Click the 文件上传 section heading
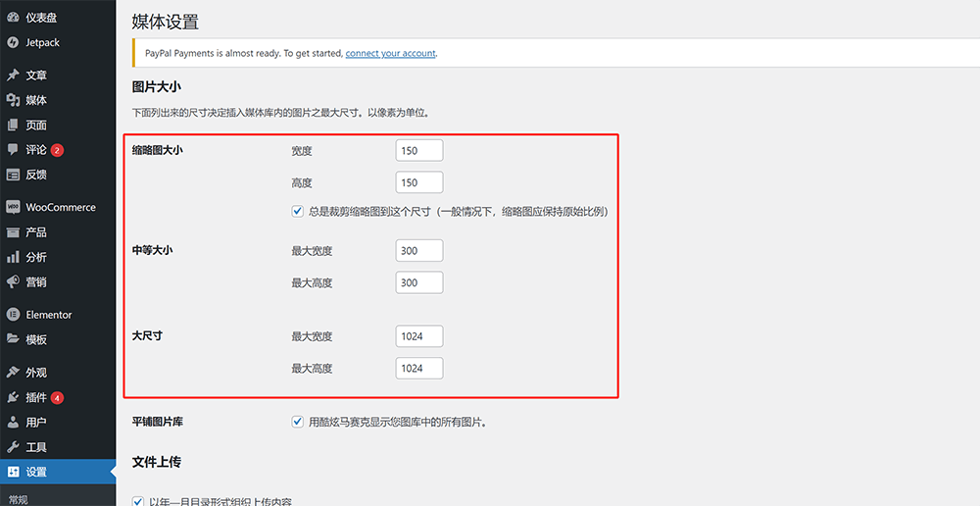 click(x=156, y=462)
